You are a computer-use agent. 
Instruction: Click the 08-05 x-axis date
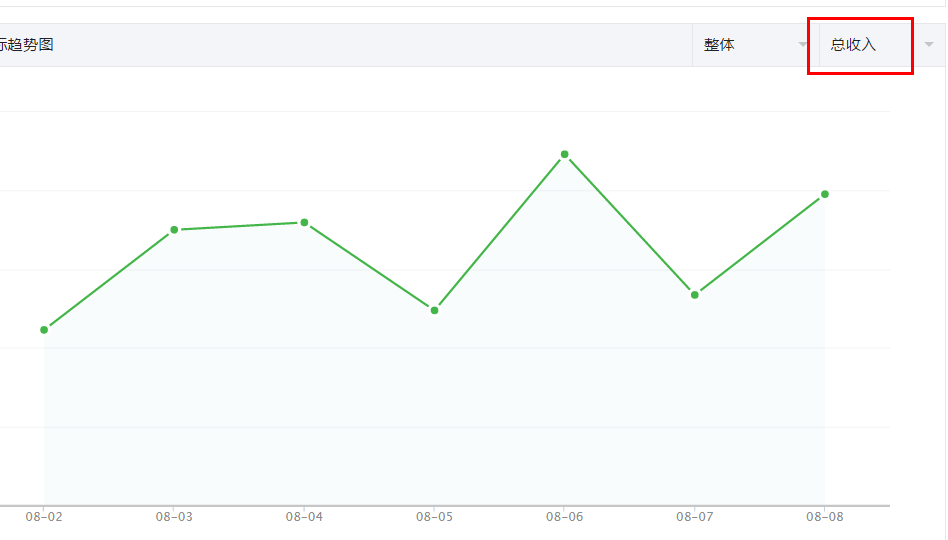pos(434,517)
